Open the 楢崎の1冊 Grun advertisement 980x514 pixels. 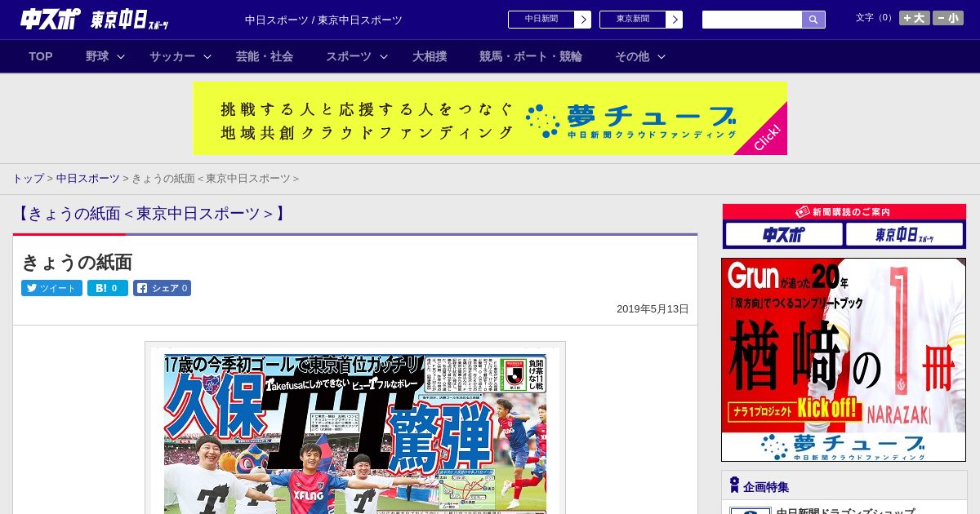click(x=844, y=360)
